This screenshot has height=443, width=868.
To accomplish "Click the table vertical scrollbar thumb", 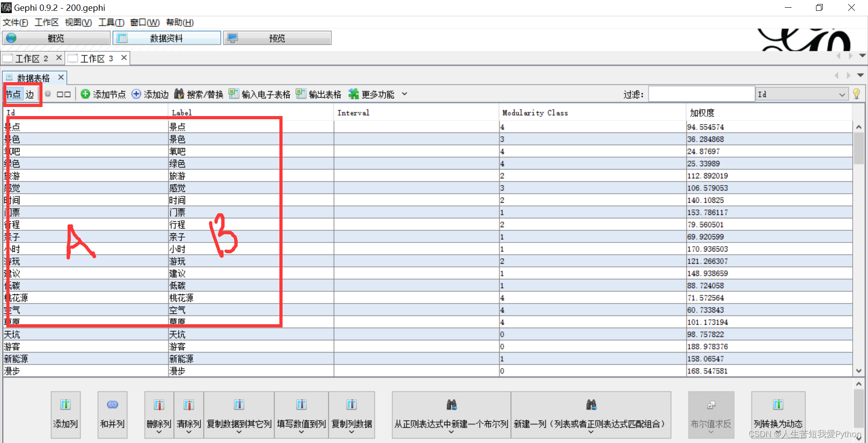I will pyautogui.click(x=859, y=148).
